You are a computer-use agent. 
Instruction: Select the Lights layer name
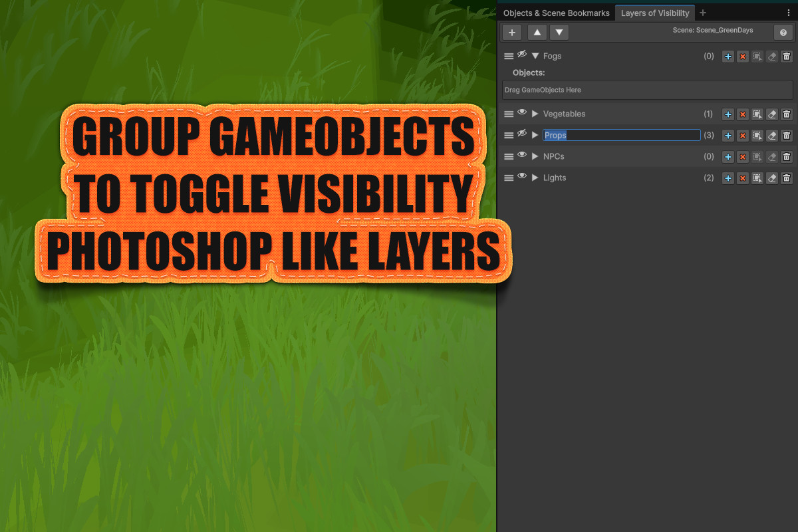[x=555, y=178]
